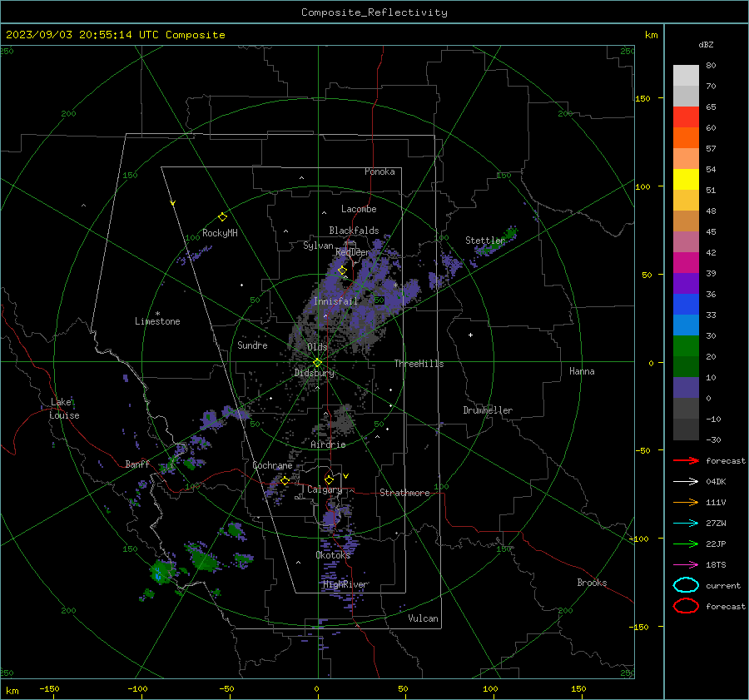Click the cyan 'current' ellipse icon

(686, 585)
